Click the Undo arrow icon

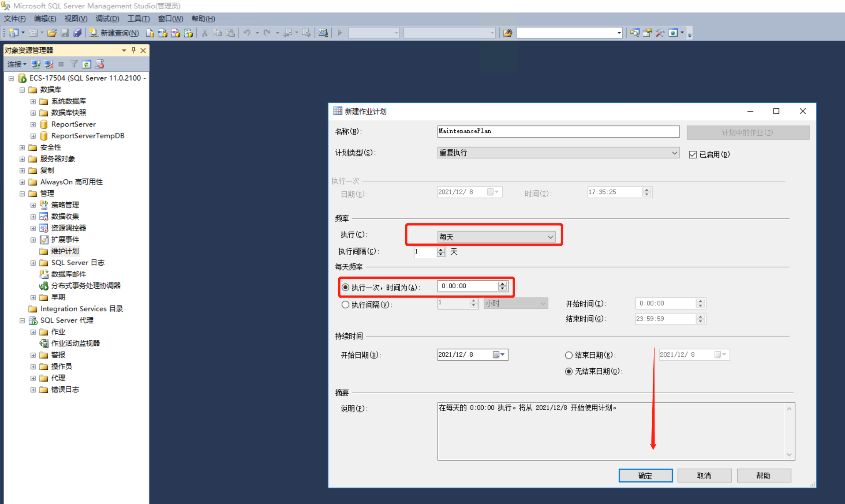(x=247, y=33)
